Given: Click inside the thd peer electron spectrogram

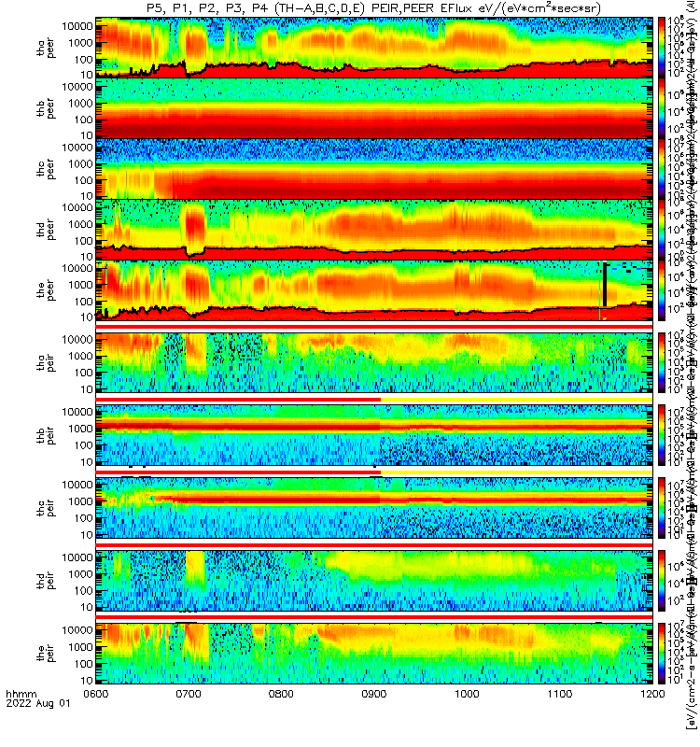Looking at the screenshot, I should (374, 229).
